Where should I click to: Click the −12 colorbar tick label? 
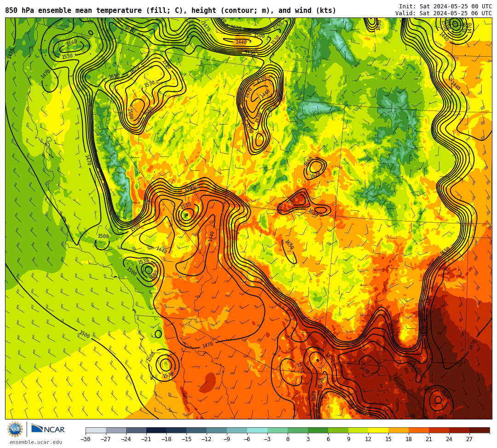coord(207,439)
